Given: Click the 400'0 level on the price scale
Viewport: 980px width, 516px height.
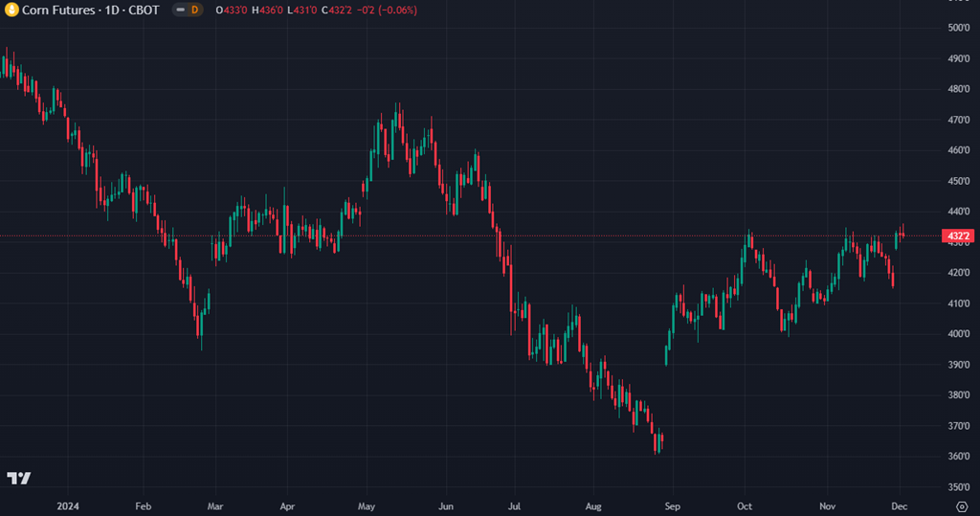Looking at the screenshot, I should click(x=958, y=333).
